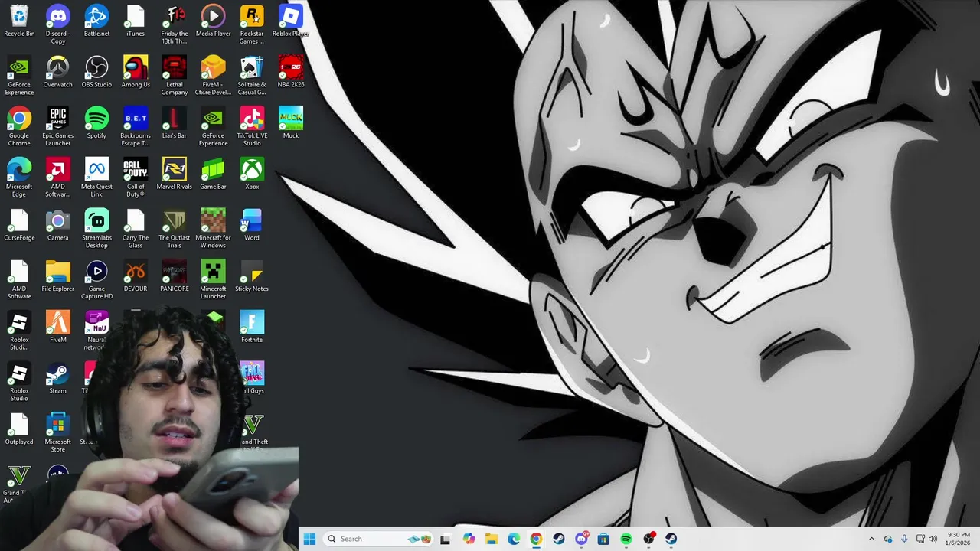Open Media Player desktop icon

click(213, 21)
